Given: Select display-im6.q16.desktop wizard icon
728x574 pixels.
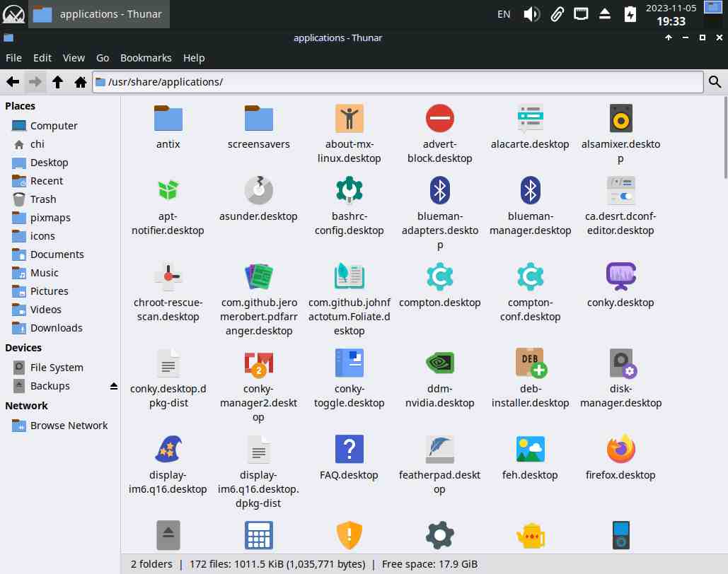Looking at the screenshot, I should (168, 449).
